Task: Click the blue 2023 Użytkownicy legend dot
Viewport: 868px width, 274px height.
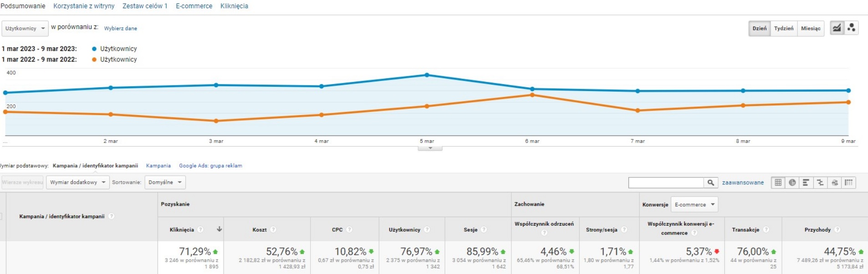Action: click(94, 49)
